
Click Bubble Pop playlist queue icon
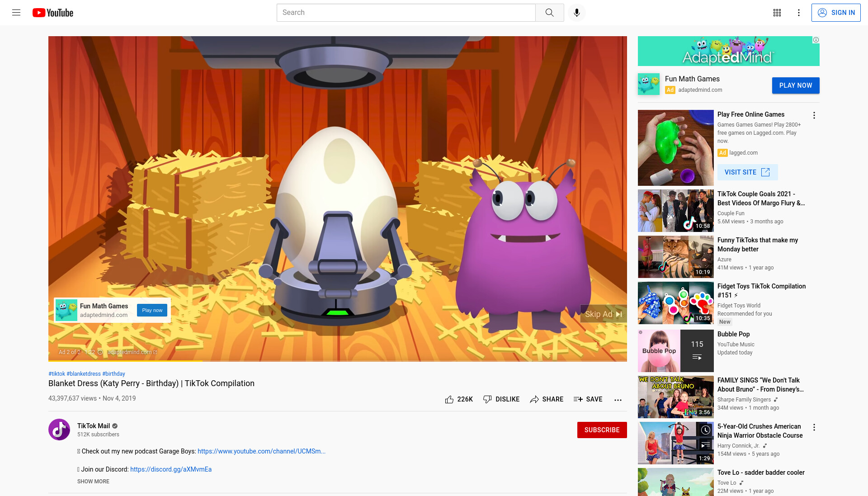(x=697, y=357)
